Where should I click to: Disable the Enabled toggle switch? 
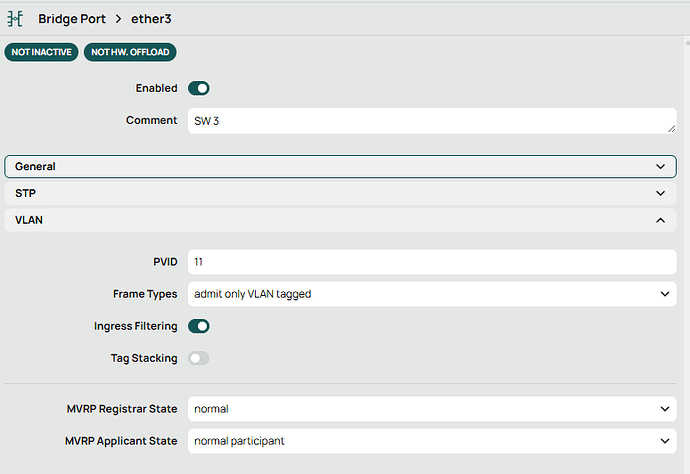point(198,88)
